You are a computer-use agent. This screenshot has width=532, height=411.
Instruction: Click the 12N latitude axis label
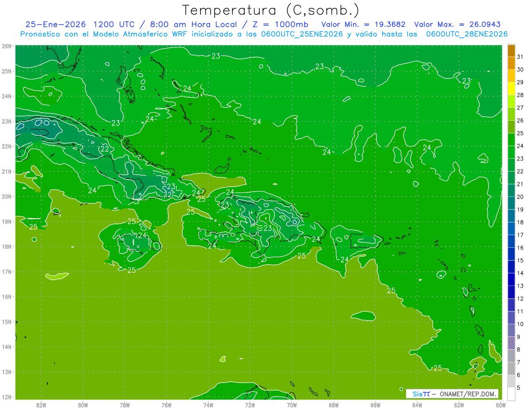pyautogui.click(x=7, y=397)
